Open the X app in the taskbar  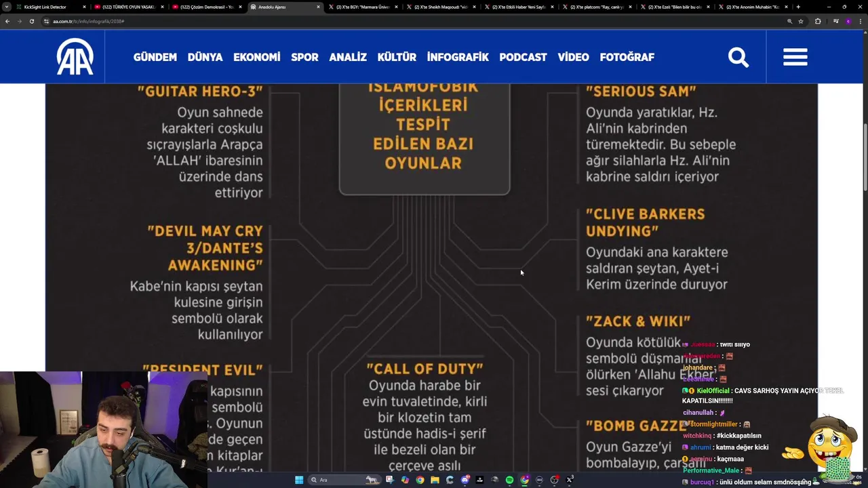tap(570, 480)
